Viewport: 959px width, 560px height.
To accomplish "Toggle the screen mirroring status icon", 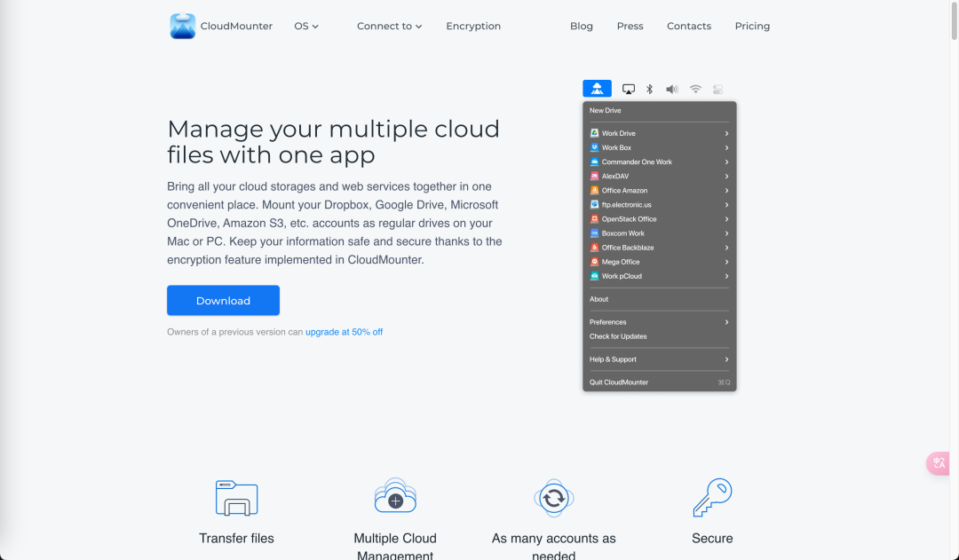I will point(629,88).
